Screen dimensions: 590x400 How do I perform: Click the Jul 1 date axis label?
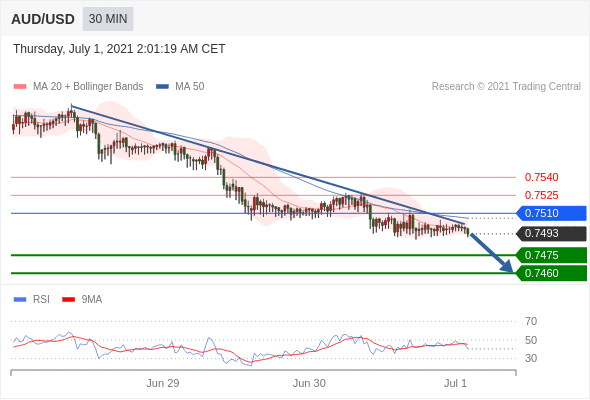pyautogui.click(x=455, y=383)
